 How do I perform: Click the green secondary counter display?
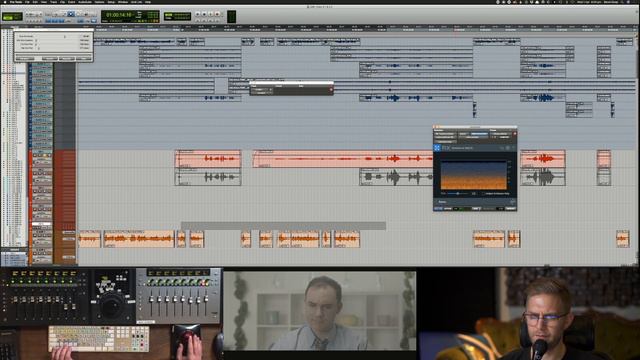(x=177, y=16)
